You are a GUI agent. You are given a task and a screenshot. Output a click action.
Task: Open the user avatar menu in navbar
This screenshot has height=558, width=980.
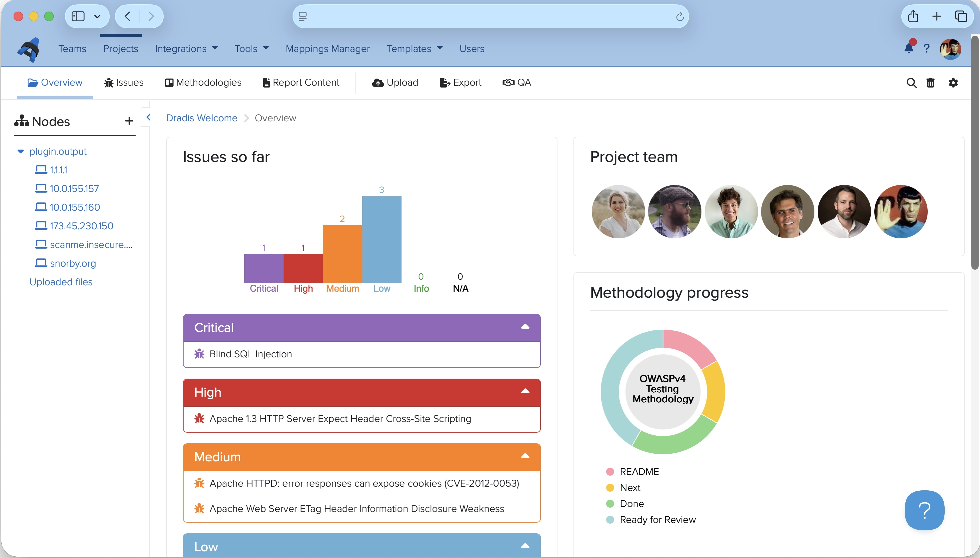click(950, 49)
